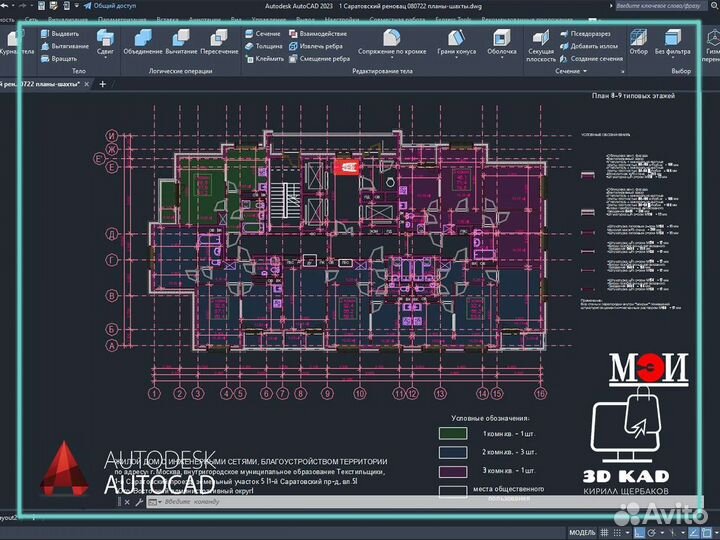Apply the Пересечение intersect operation
Screen dimensions: 720x540
219,42
